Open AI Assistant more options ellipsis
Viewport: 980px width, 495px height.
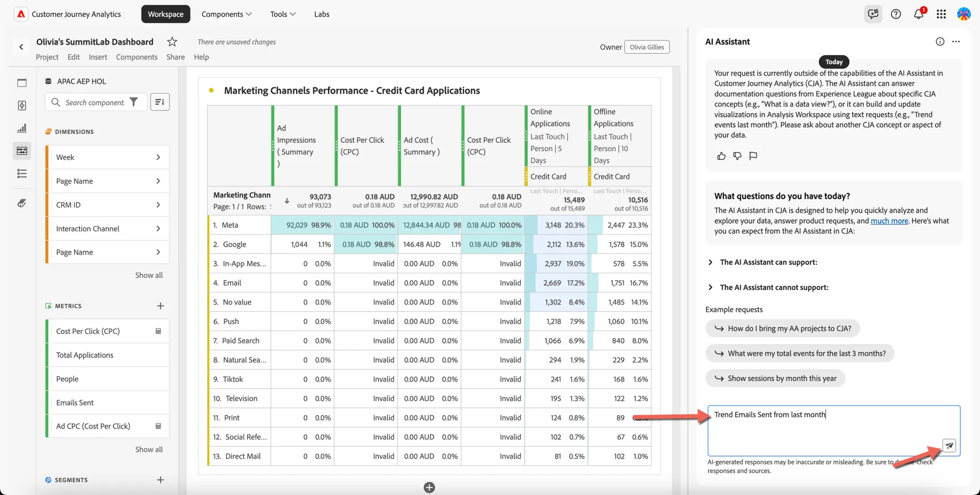(956, 41)
